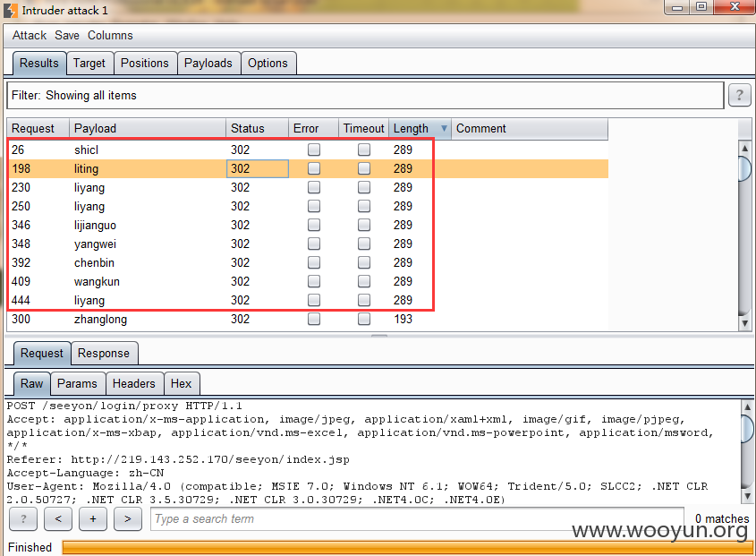Toggle Timeout checkbox for request 250
756x556 pixels.
[364, 206]
